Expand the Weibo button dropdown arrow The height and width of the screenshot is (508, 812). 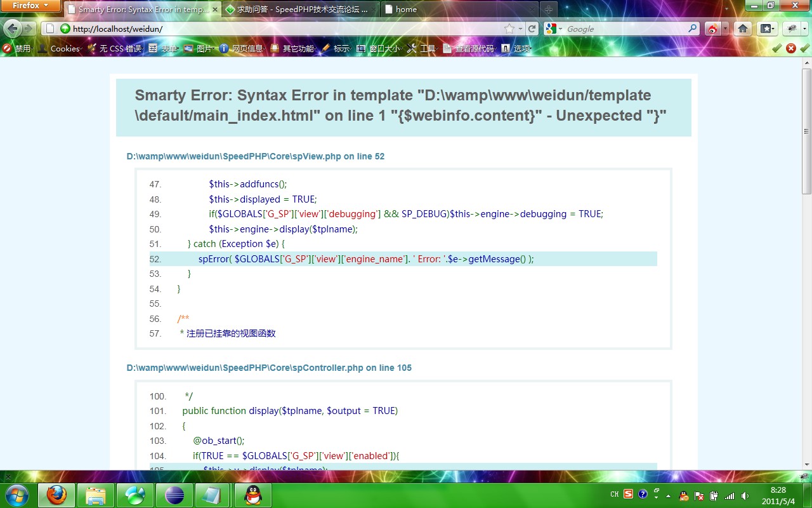point(725,29)
